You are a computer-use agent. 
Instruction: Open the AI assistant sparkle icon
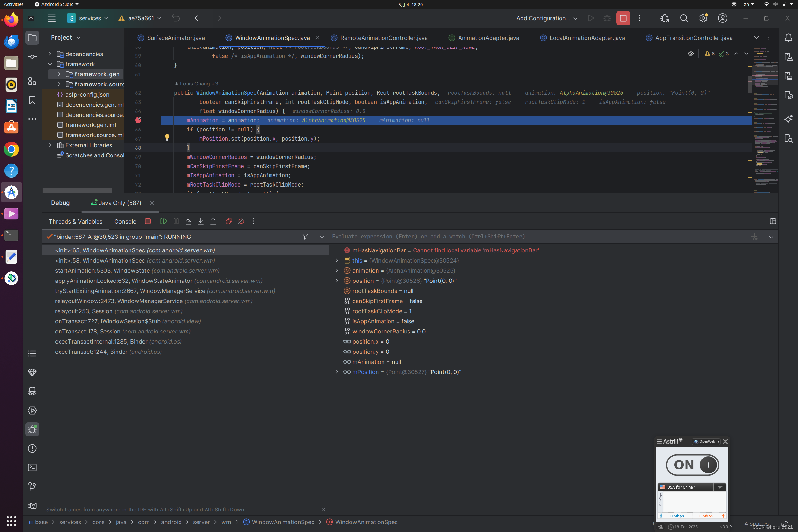tap(788, 119)
